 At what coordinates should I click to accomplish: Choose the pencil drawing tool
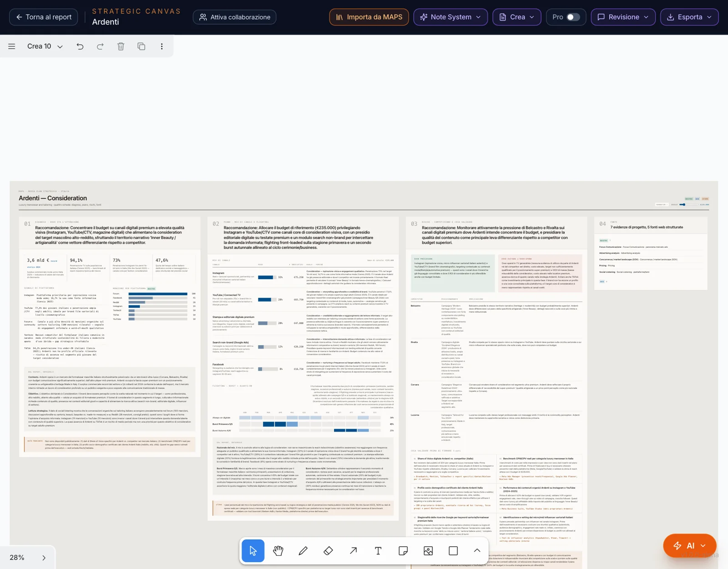pyautogui.click(x=303, y=551)
